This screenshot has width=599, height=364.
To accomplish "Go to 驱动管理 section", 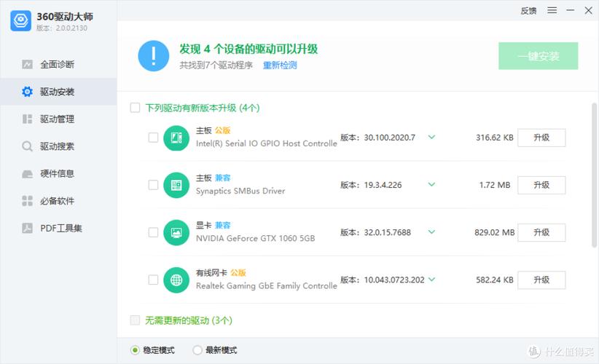I will coord(58,119).
